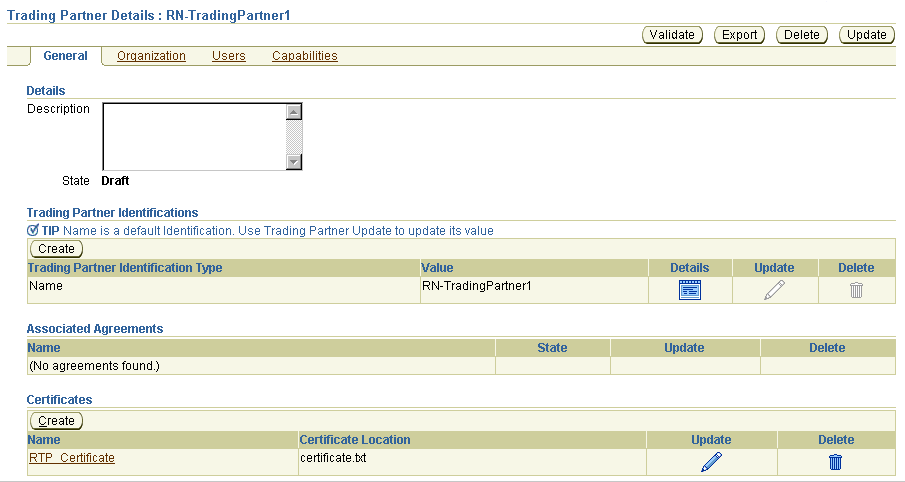This screenshot has height=482, width=905.
Task: Click the '(No agreements found.)' text
Action: click(94, 366)
